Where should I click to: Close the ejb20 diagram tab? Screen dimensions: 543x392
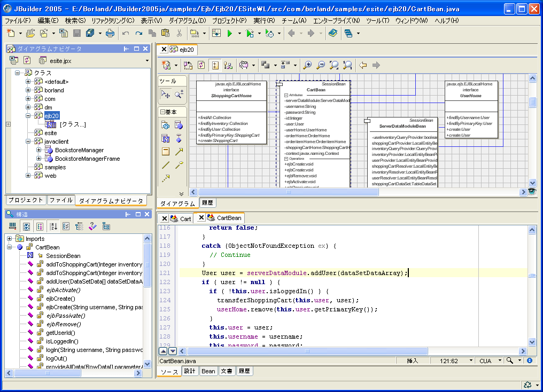(164, 49)
